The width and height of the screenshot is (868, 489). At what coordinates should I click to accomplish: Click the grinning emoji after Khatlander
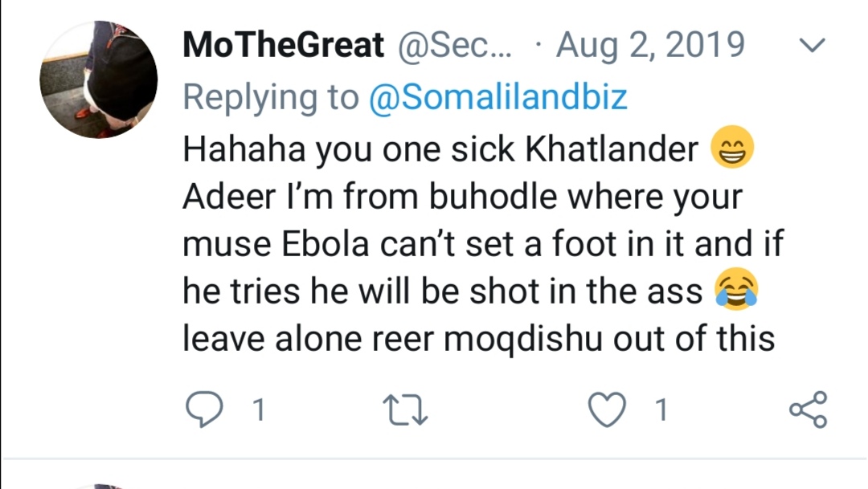tap(732, 149)
